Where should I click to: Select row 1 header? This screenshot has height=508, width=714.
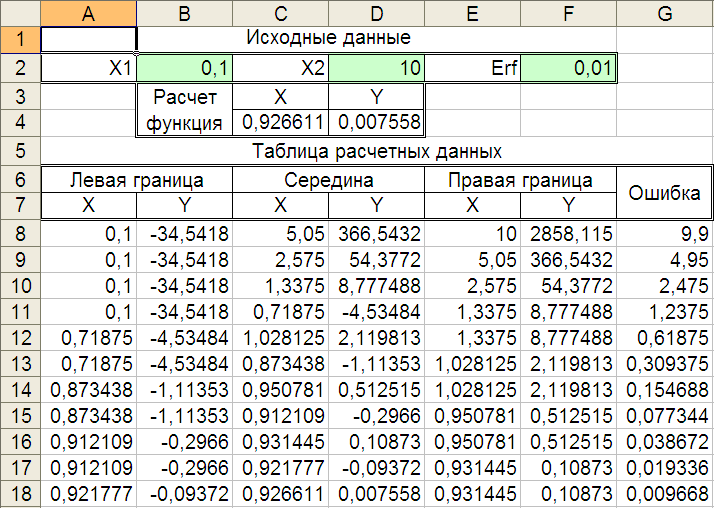point(20,40)
